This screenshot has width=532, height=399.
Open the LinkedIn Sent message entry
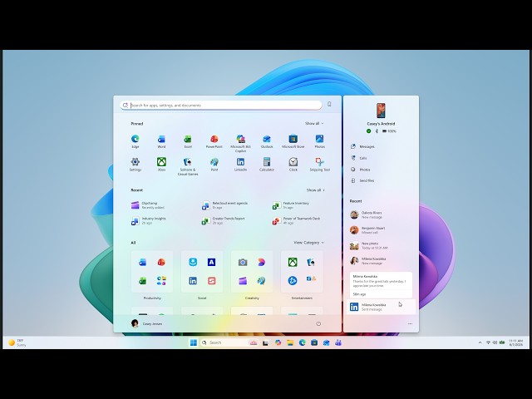tap(381, 307)
